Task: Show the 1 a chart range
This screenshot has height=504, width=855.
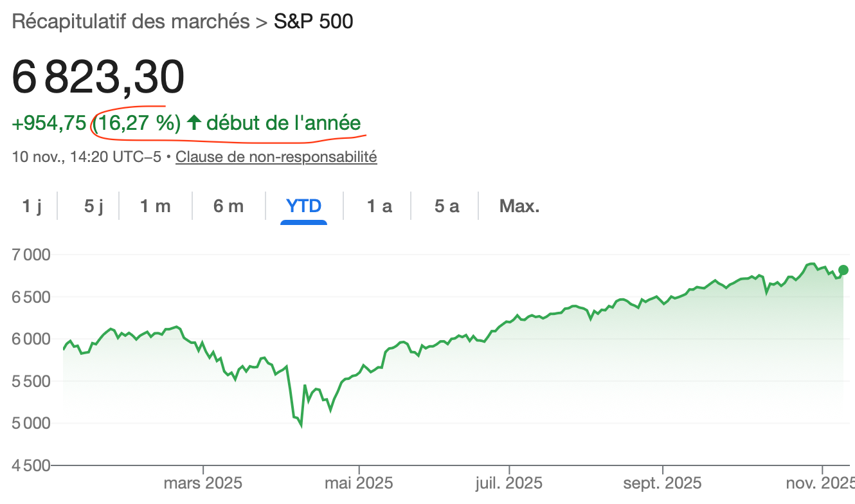Action: tap(379, 206)
